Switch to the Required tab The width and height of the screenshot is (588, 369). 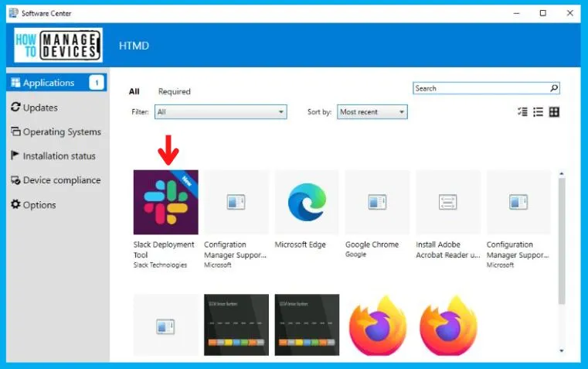175,91
